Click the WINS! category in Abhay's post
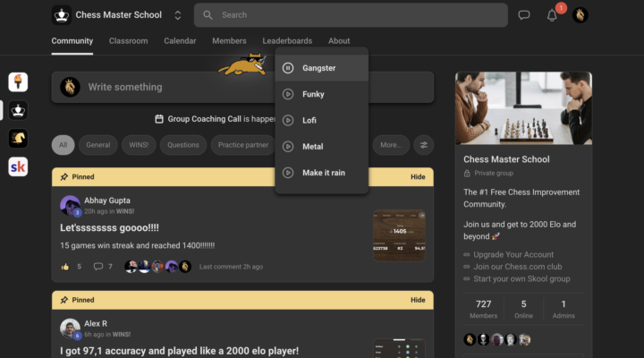This screenshot has width=644, height=358. (125, 211)
